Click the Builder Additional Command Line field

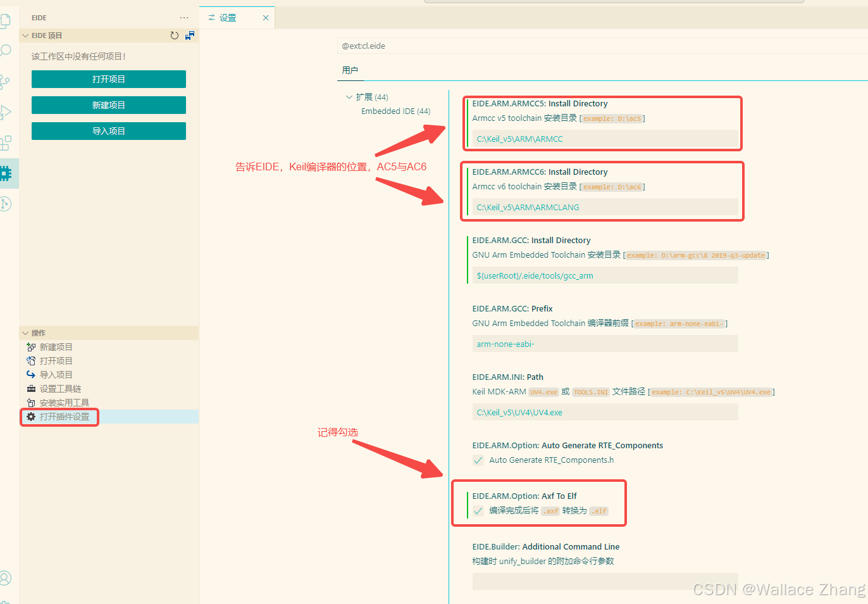pyautogui.click(x=605, y=582)
